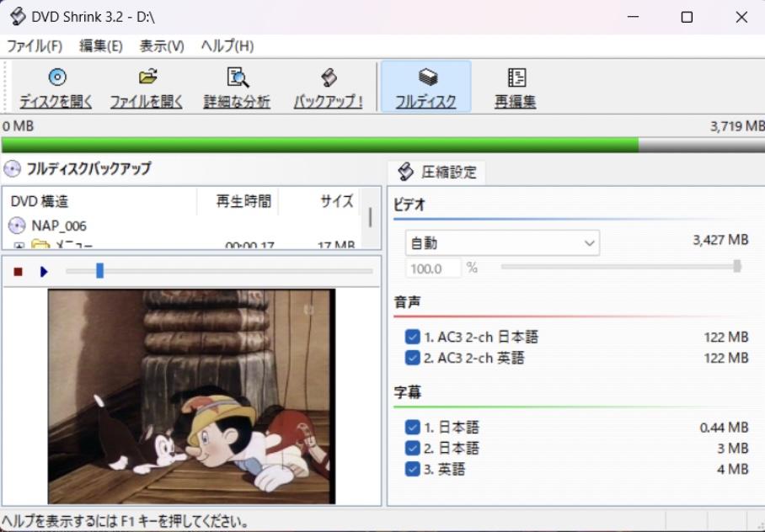
Task: Uncheck AC3 2-ch 日本語 audio track
Action: pos(412,337)
